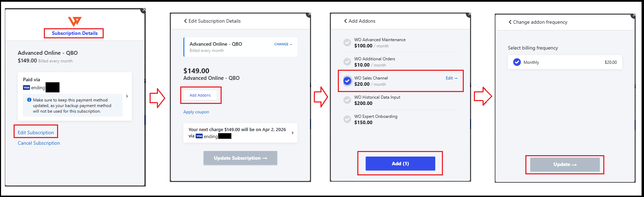Click the back chevron on Change addon frequency
Viewport: 644px width, 197px height.
pyautogui.click(x=510, y=22)
